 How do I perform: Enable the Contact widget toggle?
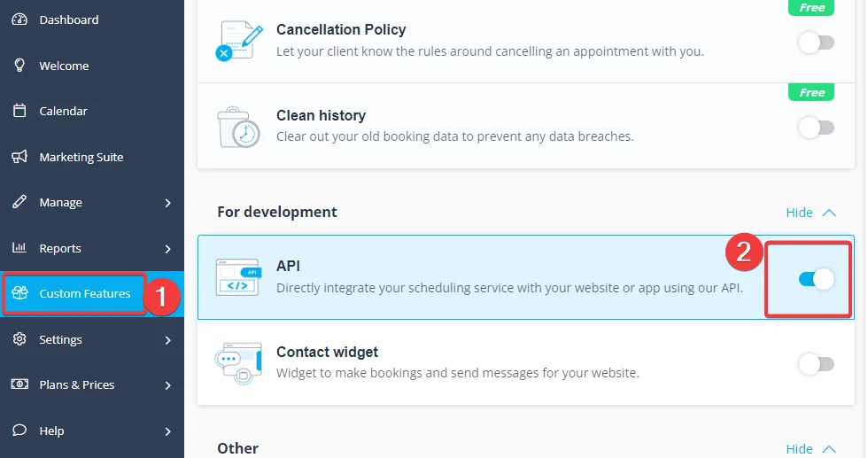coord(816,364)
